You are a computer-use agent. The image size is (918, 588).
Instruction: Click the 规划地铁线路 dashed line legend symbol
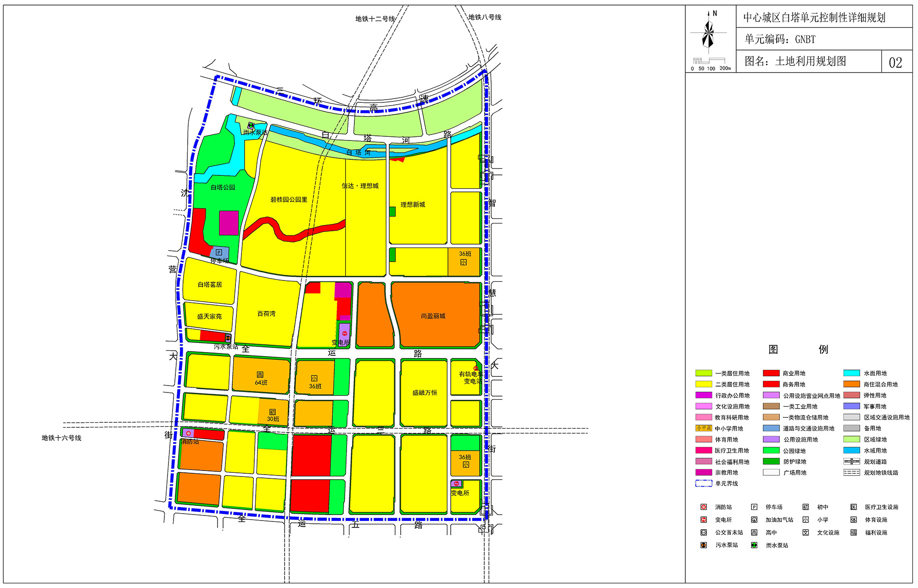(851, 472)
